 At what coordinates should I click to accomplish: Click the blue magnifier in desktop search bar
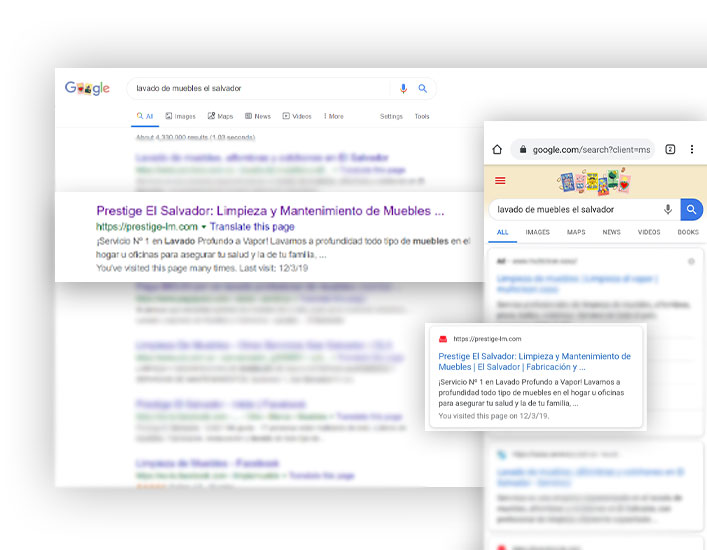click(x=422, y=88)
